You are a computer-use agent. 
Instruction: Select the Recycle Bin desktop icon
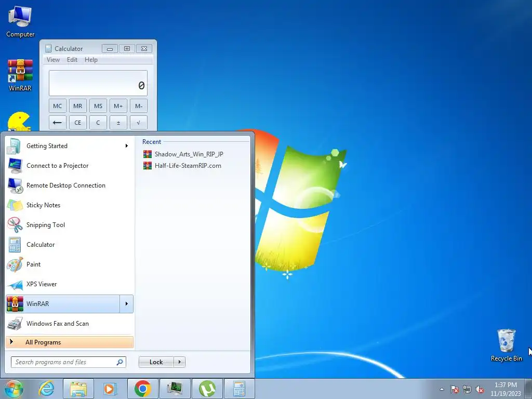pyautogui.click(x=506, y=345)
